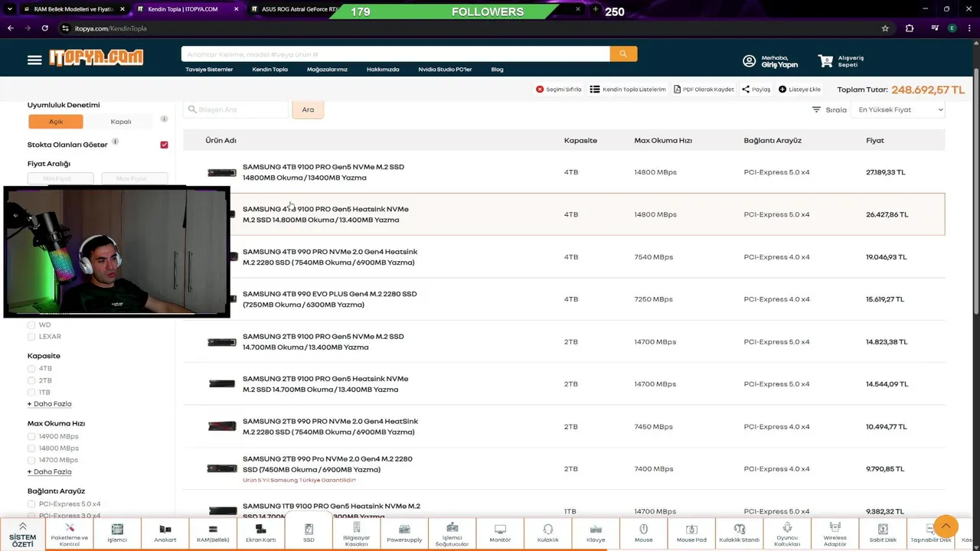Screen dimensions: 980x551
Task: Click the Ara component search button
Action: (308, 109)
